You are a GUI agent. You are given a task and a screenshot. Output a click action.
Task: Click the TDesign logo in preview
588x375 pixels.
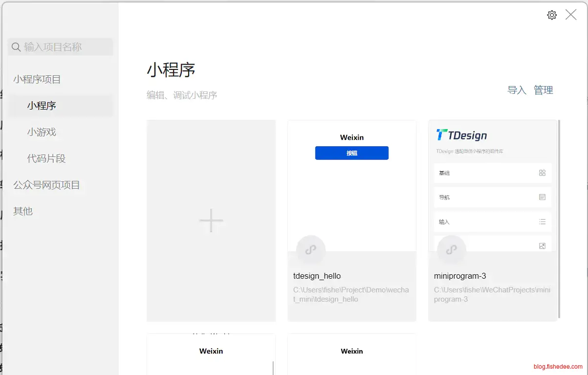(461, 135)
